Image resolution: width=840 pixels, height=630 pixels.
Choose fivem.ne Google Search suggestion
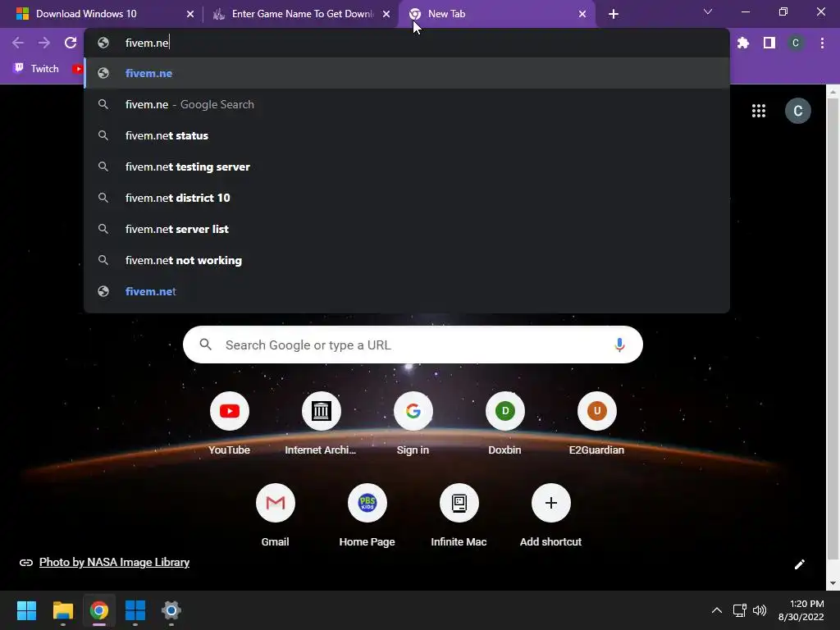407,104
